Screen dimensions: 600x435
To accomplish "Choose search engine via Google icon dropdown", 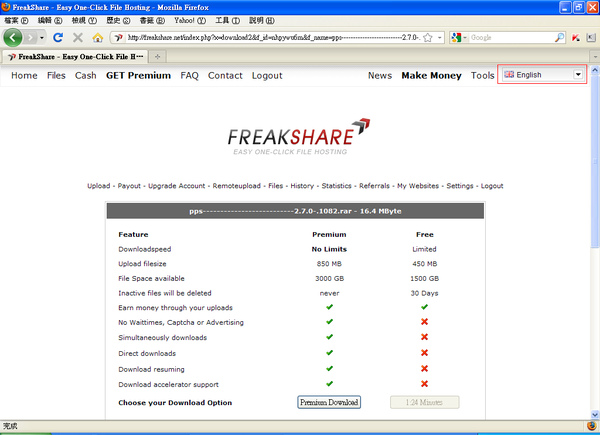I will coord(458,37).
